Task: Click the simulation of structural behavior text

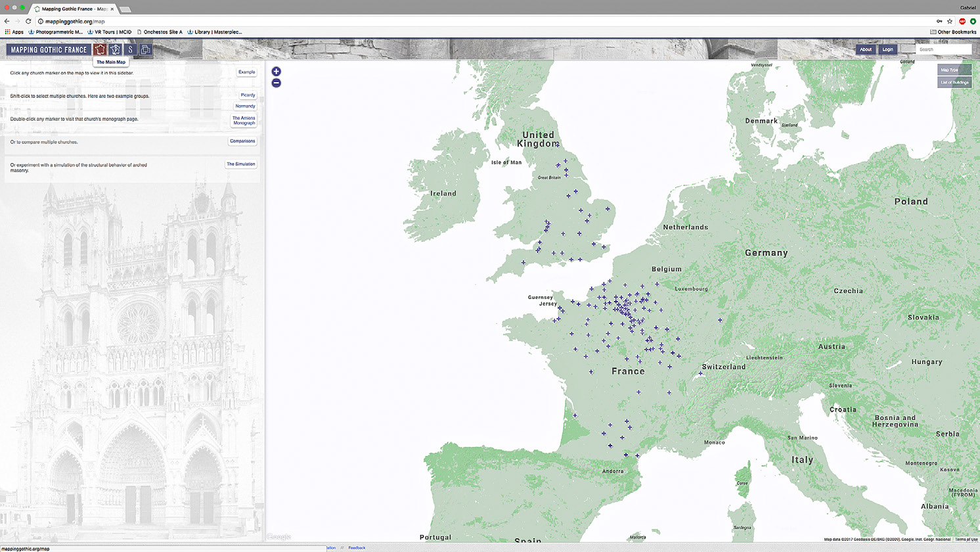Action: coord(79,168)
